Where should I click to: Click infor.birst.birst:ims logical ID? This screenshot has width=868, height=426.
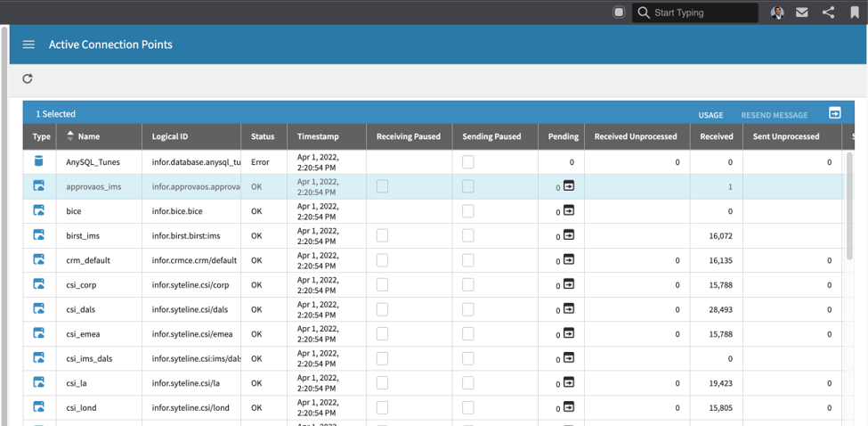click(186, 236)
